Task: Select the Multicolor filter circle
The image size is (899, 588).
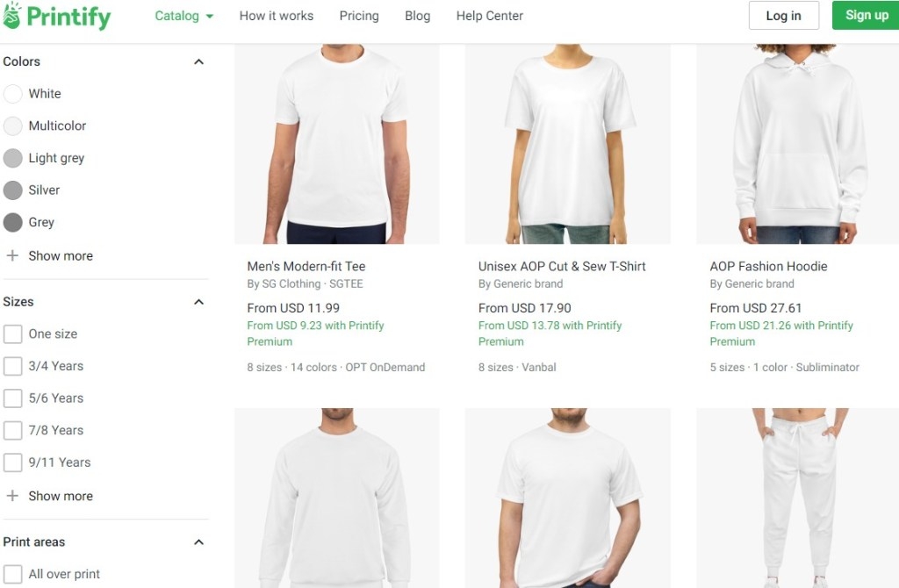Action: (12, 126)
